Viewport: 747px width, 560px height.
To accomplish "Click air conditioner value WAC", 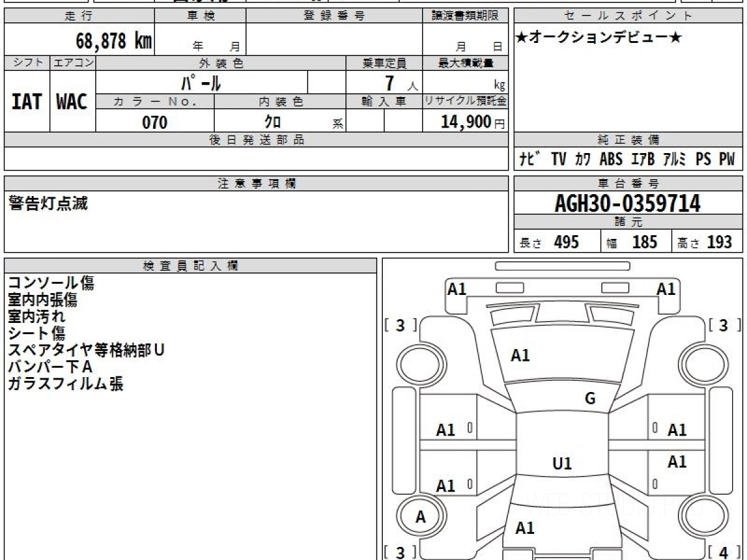I will [72, 102].
